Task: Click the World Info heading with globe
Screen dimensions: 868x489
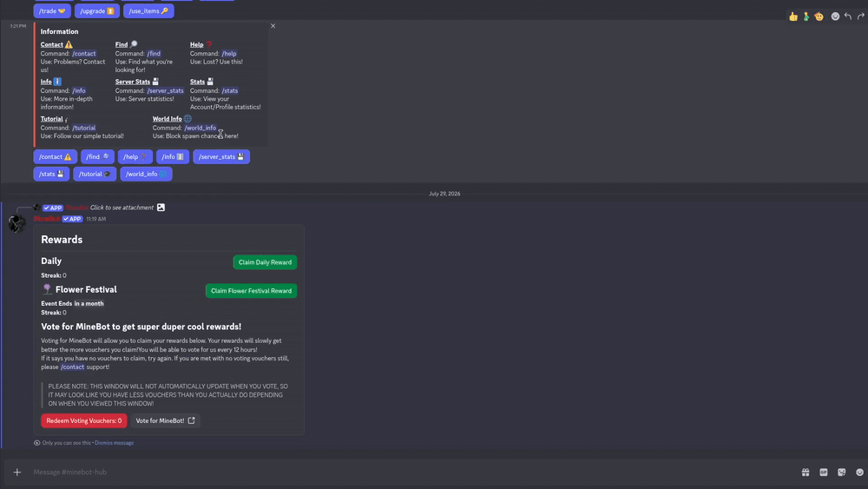Action: coord(172,119)
